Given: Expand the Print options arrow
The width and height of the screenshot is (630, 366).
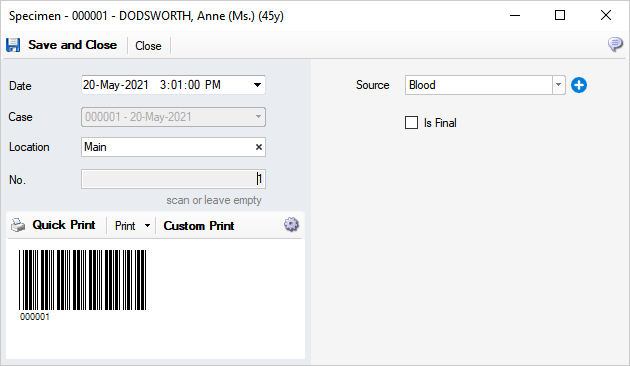Looking at the screenshot, I should click(147, 226).
